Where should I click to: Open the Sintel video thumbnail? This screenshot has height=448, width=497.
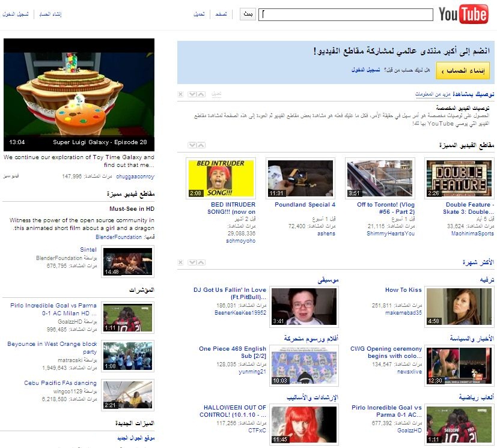(x=128, y=262)
